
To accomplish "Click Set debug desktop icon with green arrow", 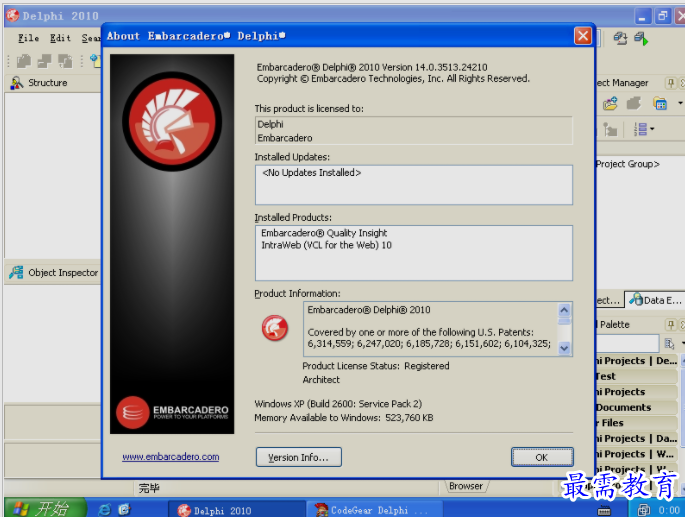I will pyautogui.click(x=641, y=38).
